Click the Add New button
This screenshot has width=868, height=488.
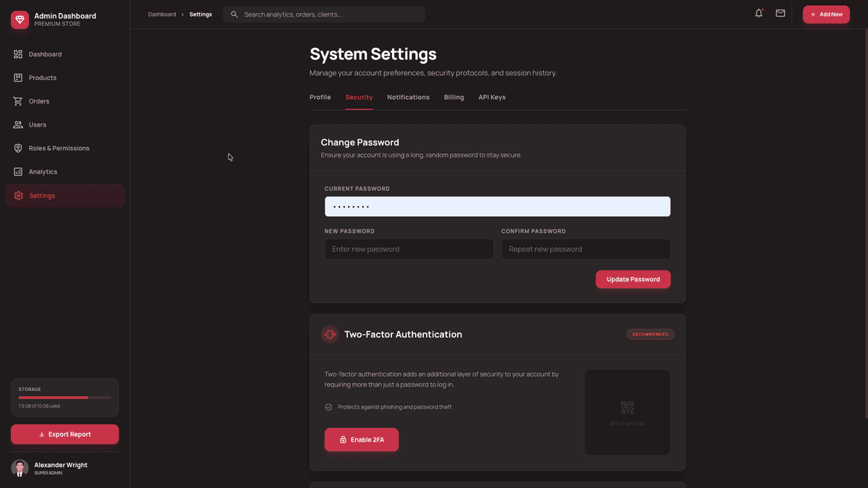(825, 14)
